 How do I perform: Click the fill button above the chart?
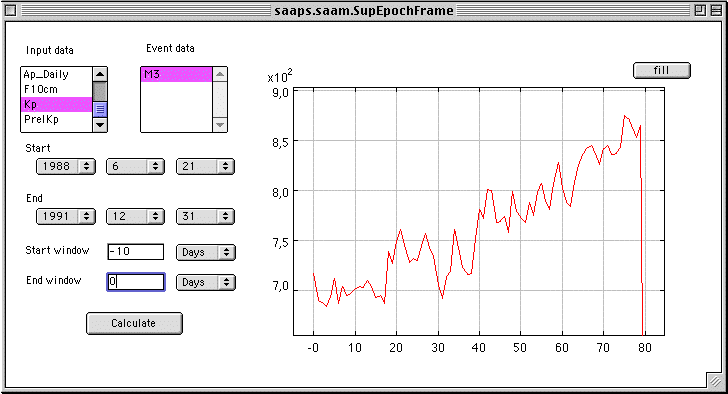tap(662, 70)
